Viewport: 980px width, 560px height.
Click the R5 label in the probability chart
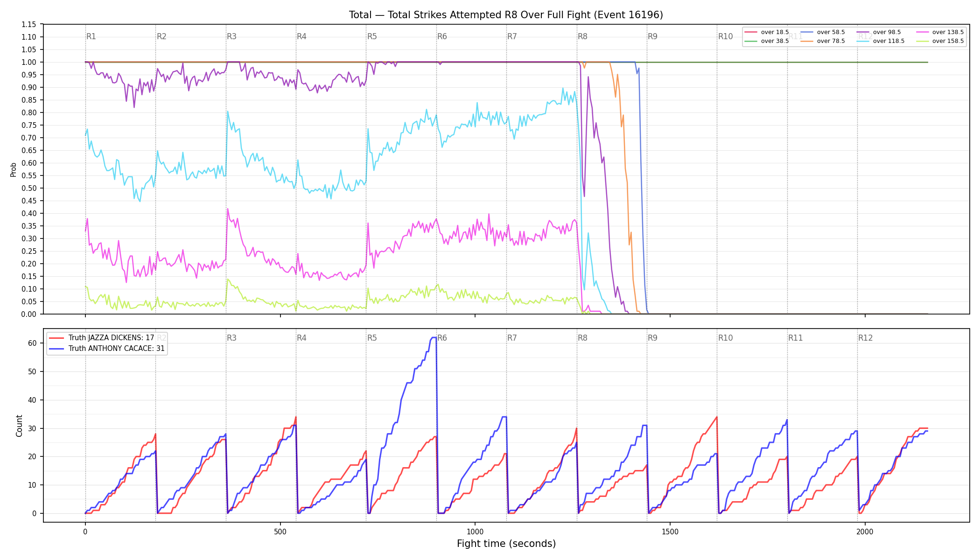(x=372, y=36)
